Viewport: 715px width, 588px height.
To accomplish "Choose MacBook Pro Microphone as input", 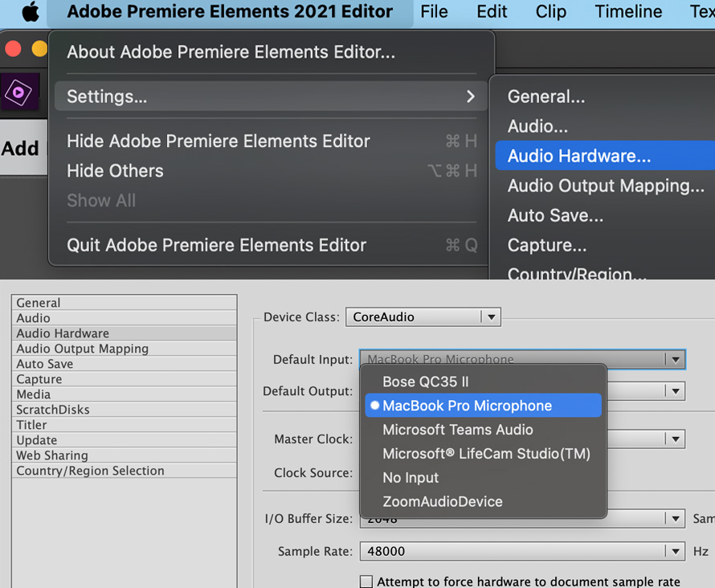I will tap(484, 406).
